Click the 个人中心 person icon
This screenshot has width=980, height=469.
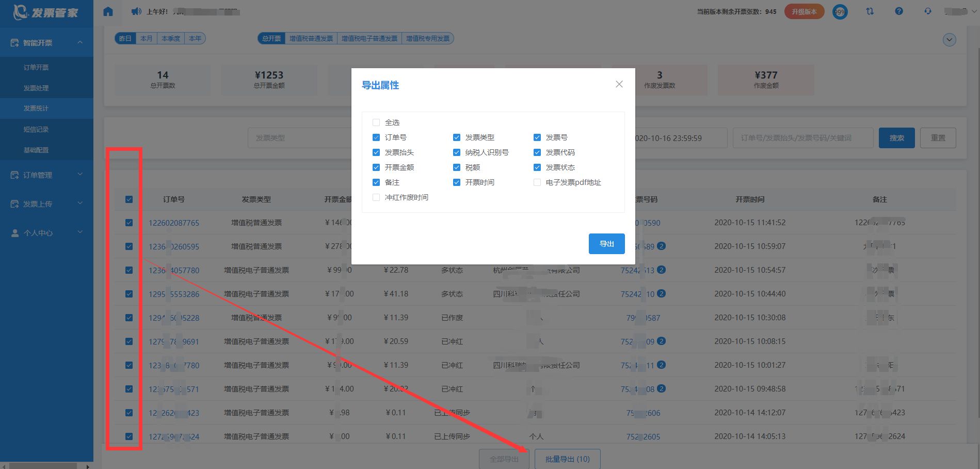[14, 233]
